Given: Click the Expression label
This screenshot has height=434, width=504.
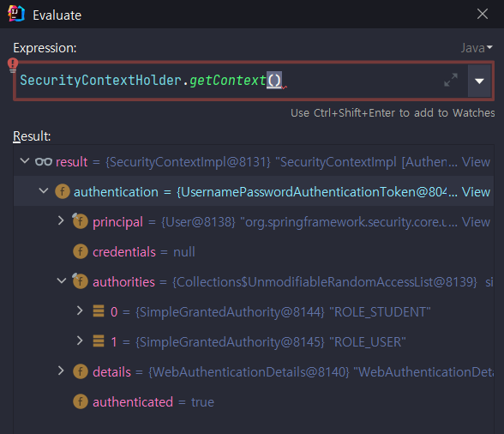Looking at the screenshot, I should [x=45, y=48].
